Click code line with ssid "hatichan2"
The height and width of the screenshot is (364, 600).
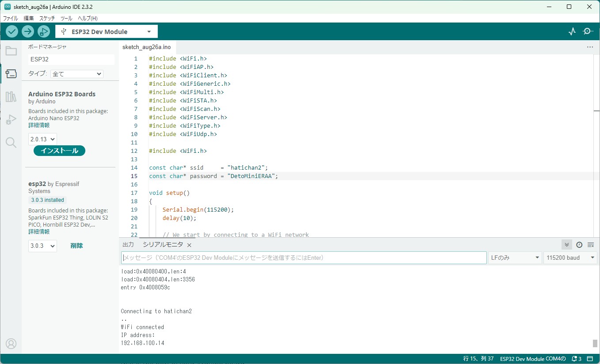(209, 167)
